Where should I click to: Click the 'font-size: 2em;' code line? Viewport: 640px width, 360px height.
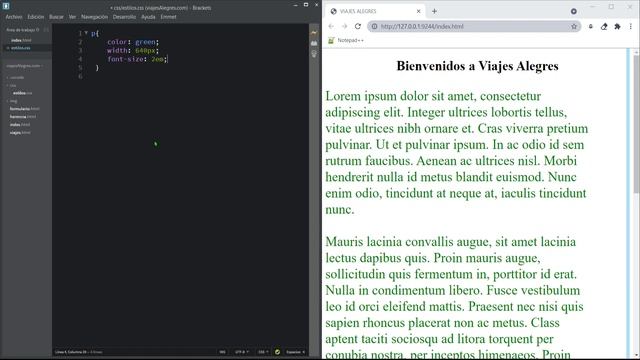[x=137, y=59]
